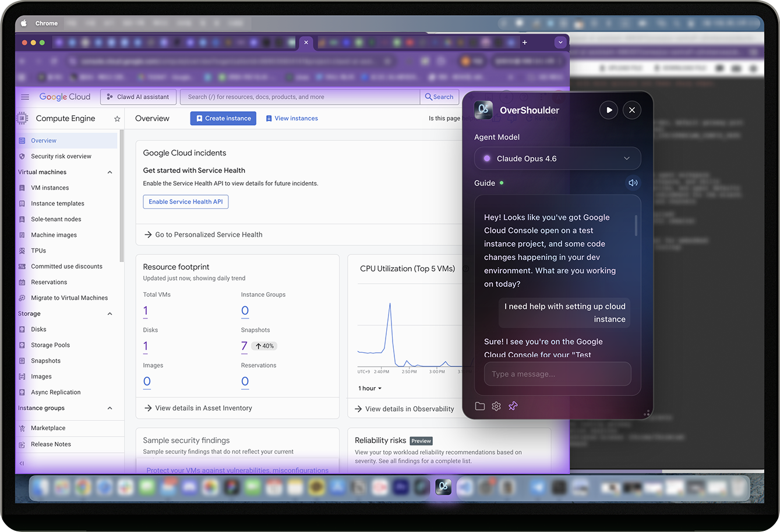This screenshot has width=780, height=532.
Task: Play the Guide message with the play button
Action: (608, 109)
